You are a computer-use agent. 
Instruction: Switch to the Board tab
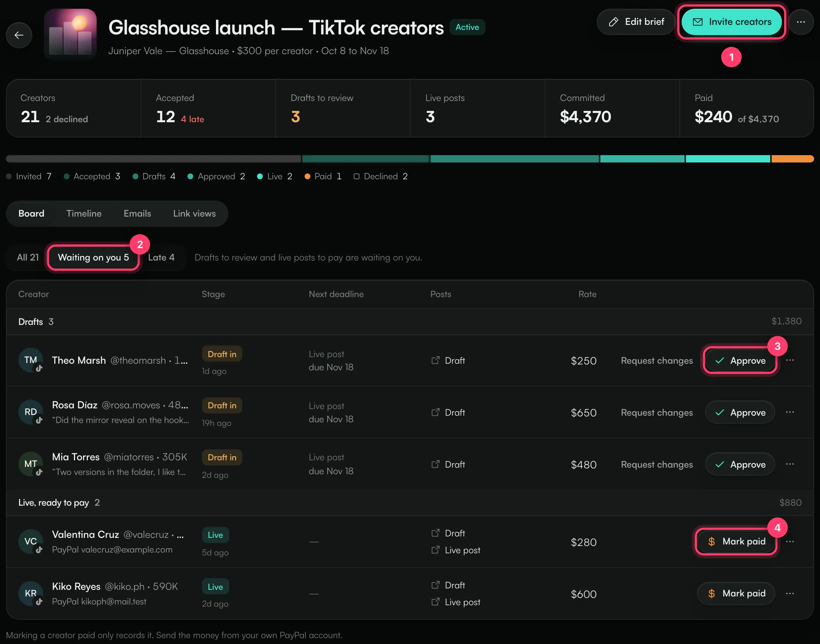point(31,213)
